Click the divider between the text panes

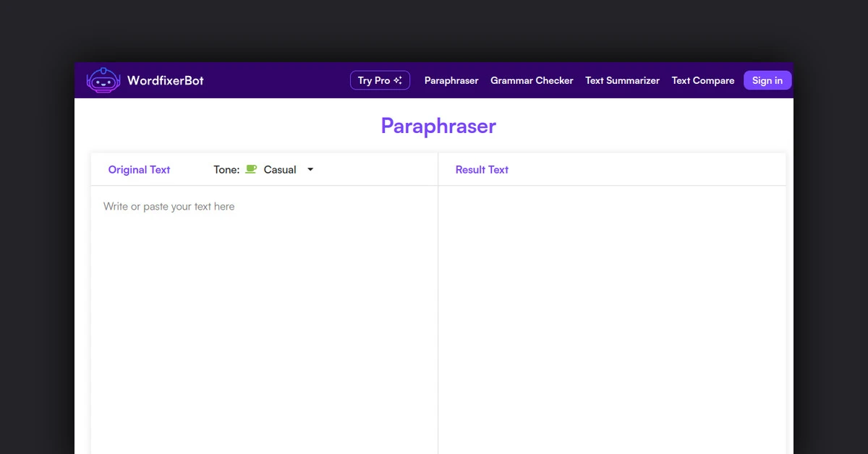pos(438,318)
